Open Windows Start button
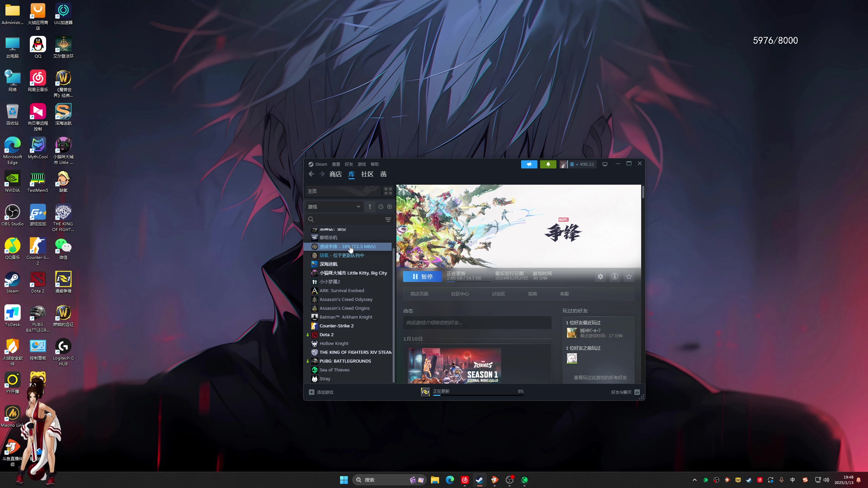The width and height of the screenshot is (868, 488). 344,480
